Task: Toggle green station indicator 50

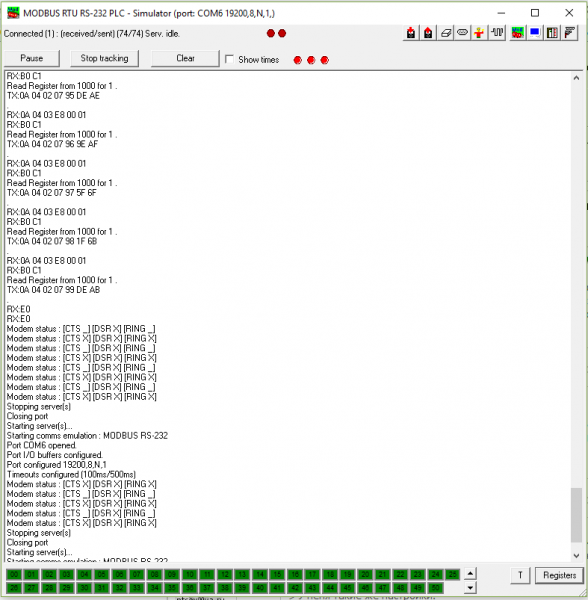Action: [435, 588]
